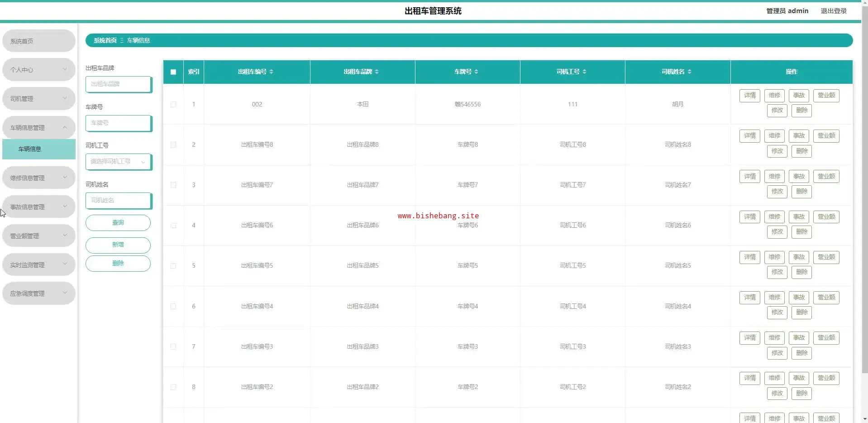Focus the 车牌号 filter input
Viewport: 868px width, 423px height.
coord(119,123)
